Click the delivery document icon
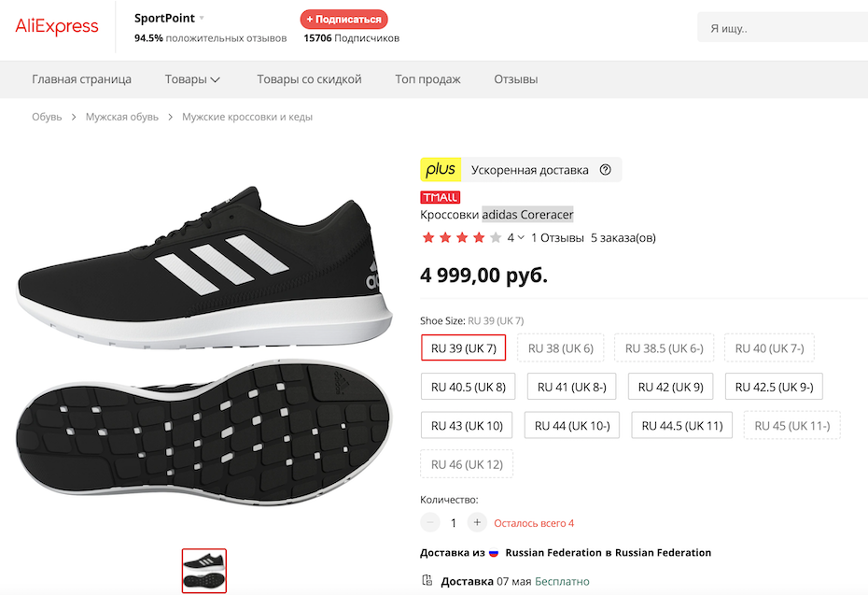The width and height of the screenshot is (868, 595). click(427, 581)
